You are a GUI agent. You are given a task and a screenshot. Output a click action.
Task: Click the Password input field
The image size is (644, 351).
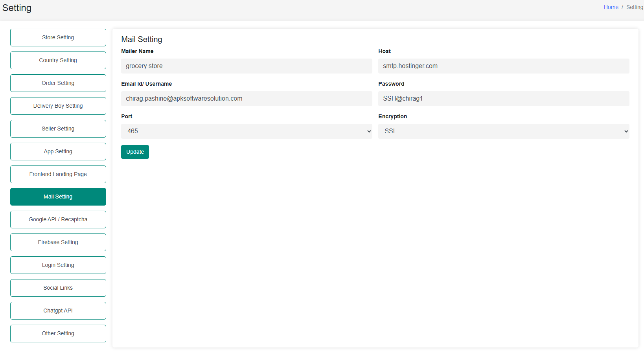pyautogui.click(x=504, y=99)
